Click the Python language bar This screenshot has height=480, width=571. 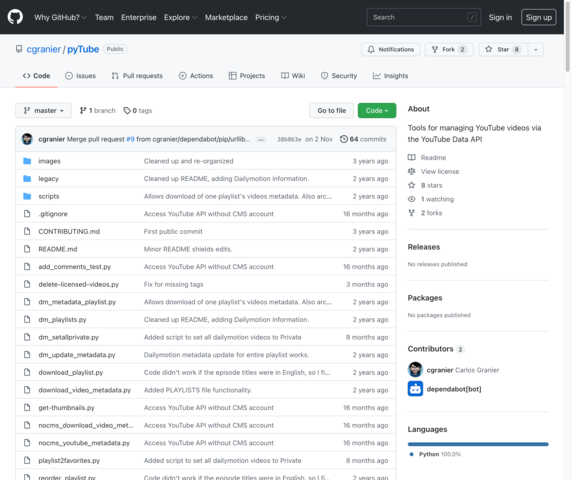coord(478,444)
